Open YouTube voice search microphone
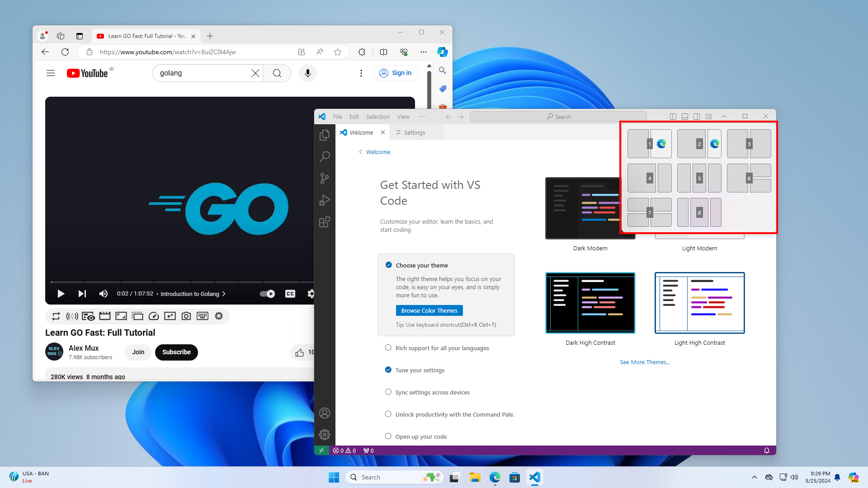 308,73
